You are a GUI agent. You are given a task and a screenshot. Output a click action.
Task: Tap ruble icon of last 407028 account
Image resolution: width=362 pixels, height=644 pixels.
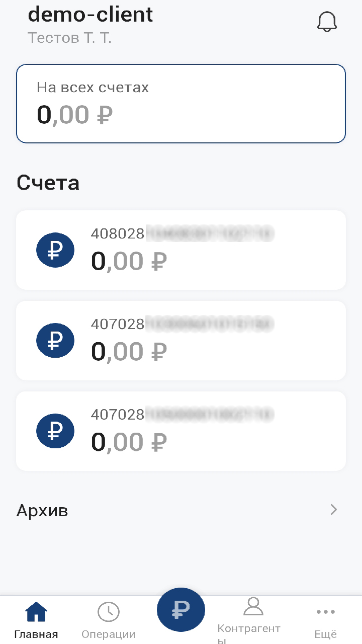[55, 431]
